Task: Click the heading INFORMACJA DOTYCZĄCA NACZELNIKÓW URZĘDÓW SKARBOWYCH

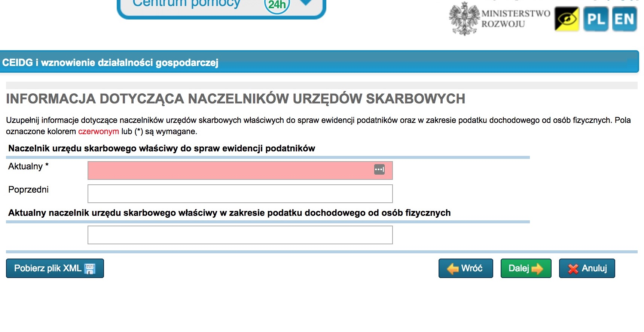Action: (x=236, y=99)
